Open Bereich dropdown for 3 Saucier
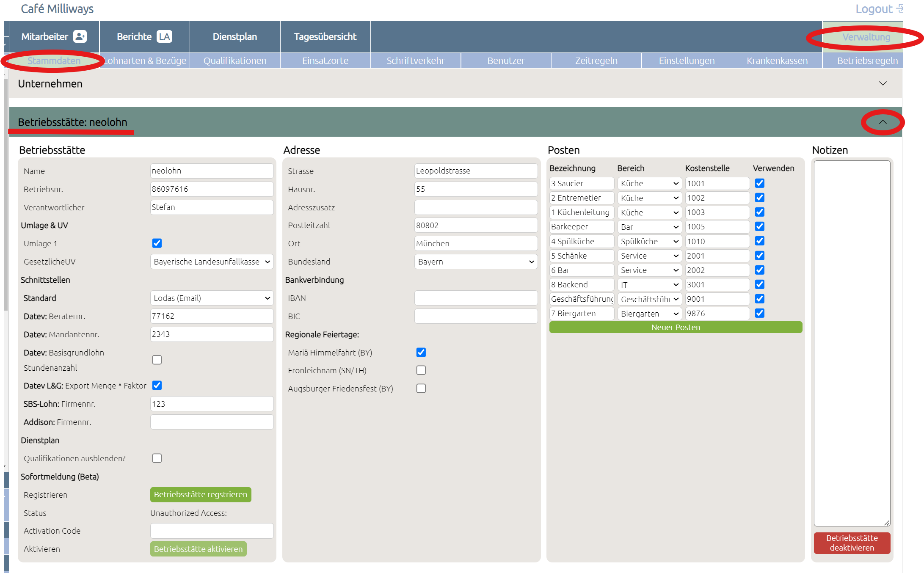924x573 pixels. point(649,183)
